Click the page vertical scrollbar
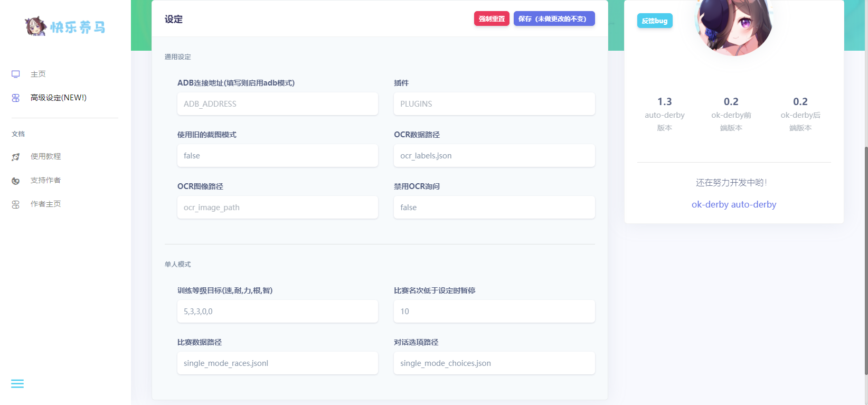 (x=866, y=261)
